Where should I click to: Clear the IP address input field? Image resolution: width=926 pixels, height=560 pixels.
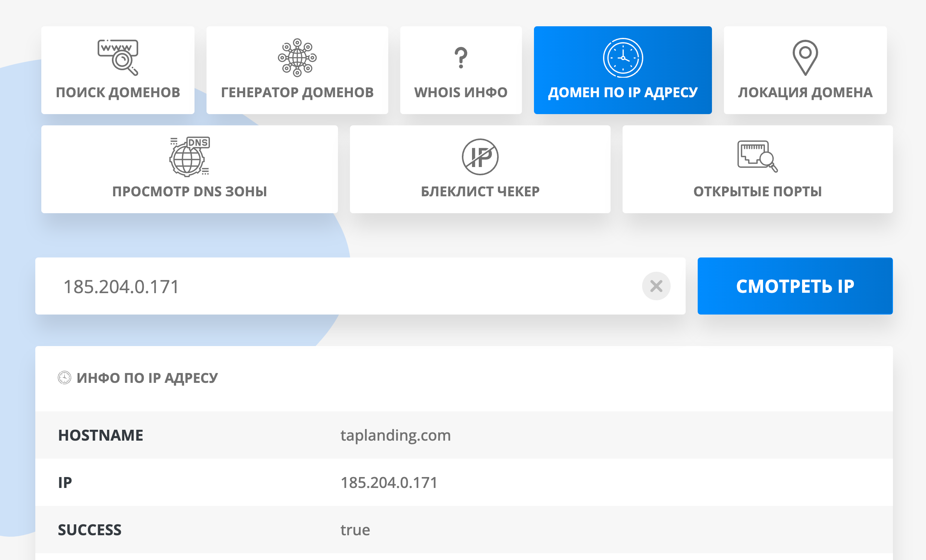click(656, 286)
